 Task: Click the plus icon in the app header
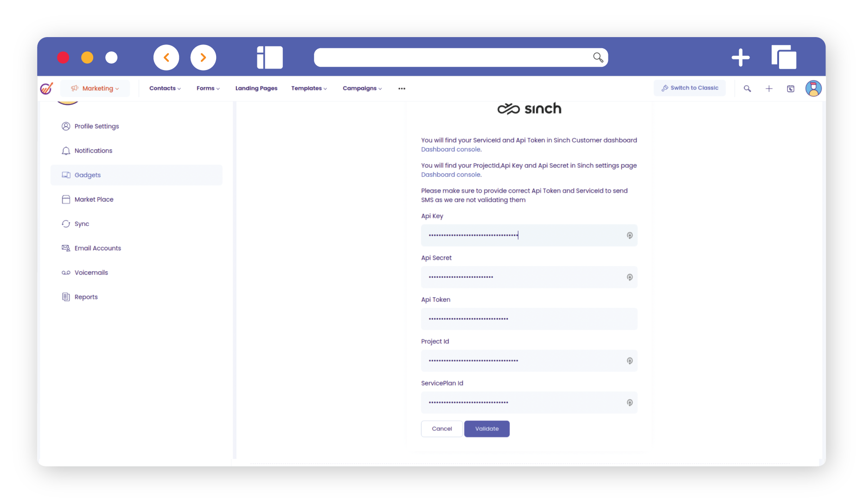[x=769, y=89]
